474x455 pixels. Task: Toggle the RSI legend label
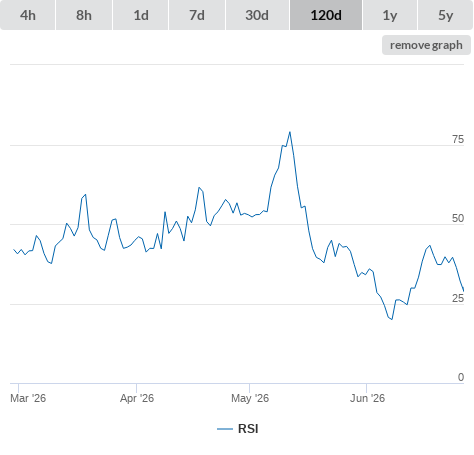click(248, 429)
